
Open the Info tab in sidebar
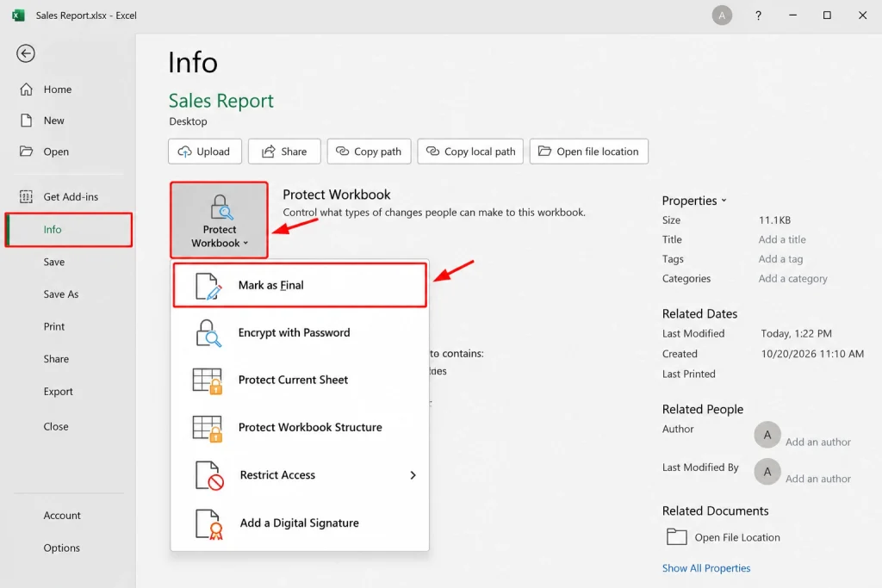click(x=69, y=229)
